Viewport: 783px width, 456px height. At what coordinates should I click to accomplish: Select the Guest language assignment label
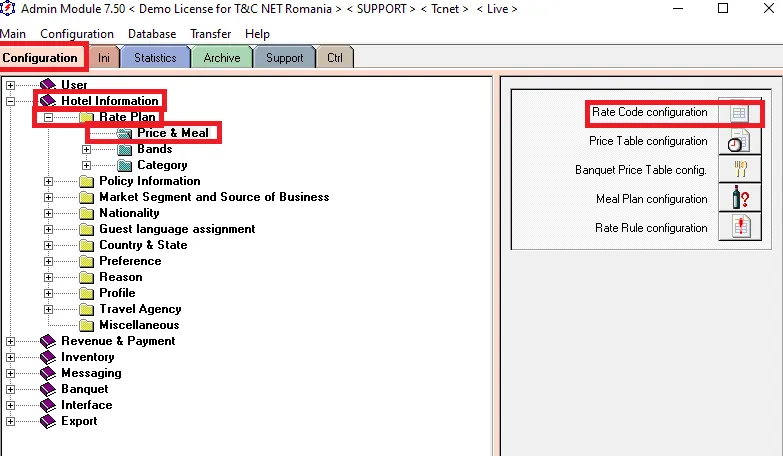click(177, 229)
